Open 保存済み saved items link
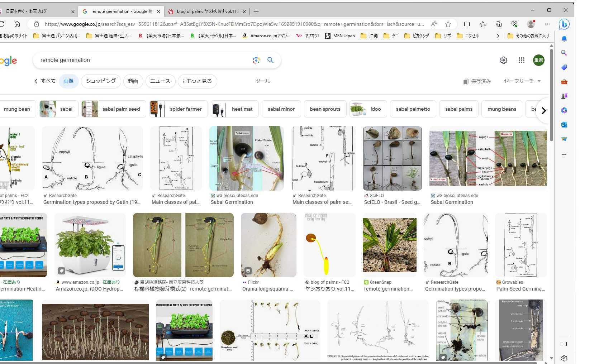This screenshot has height=364, width=599. point(477,81)
